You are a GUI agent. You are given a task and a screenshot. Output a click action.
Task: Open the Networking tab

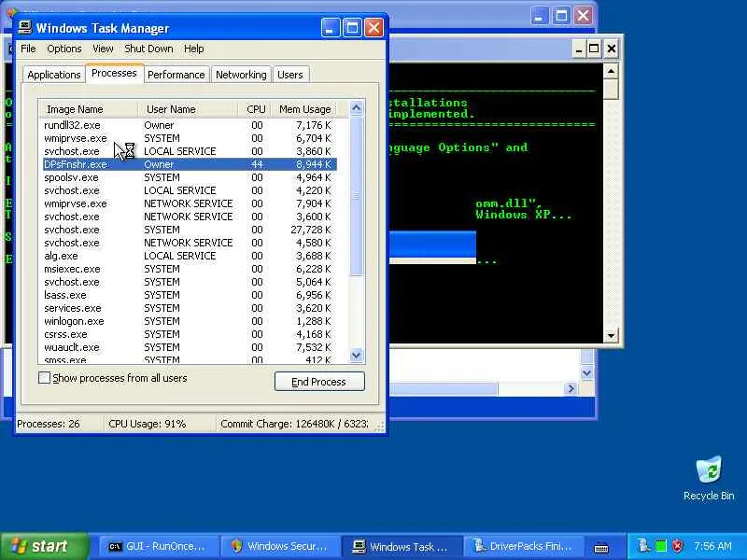click(241, 75)
